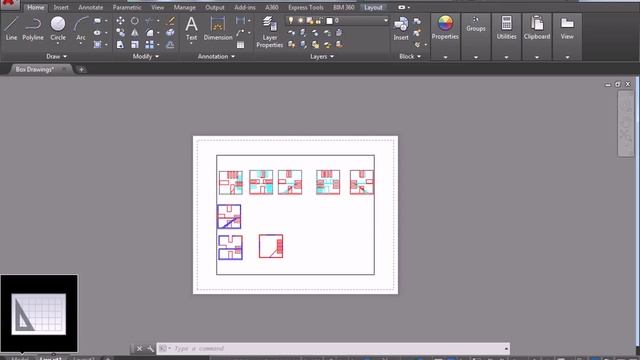Select the Layout ribbon tab
640x360 pixels.
pos(373,7)
